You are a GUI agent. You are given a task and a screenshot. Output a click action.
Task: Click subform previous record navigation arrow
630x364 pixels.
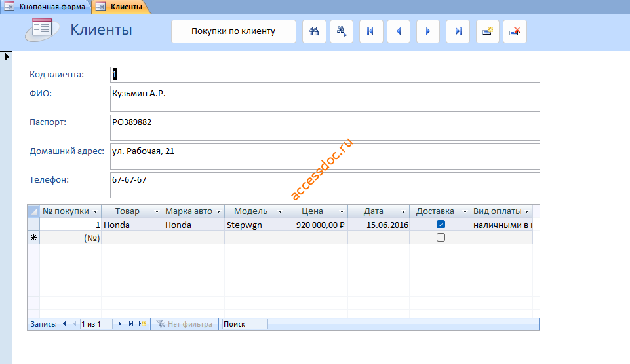coord(75,324)
